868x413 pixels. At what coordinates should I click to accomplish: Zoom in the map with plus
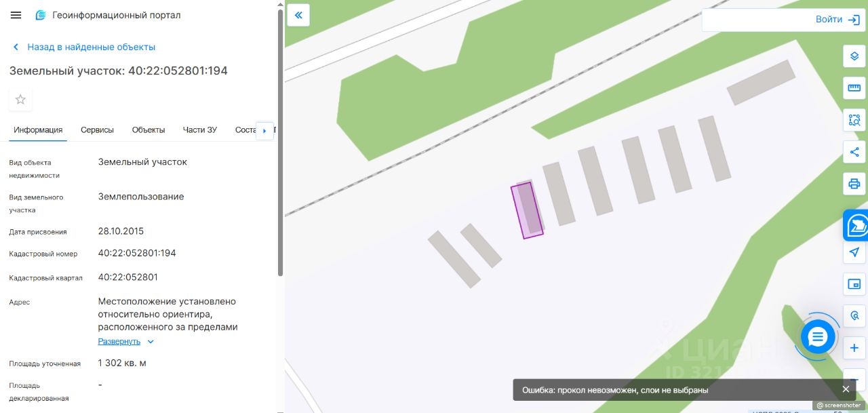coord(854,348)
